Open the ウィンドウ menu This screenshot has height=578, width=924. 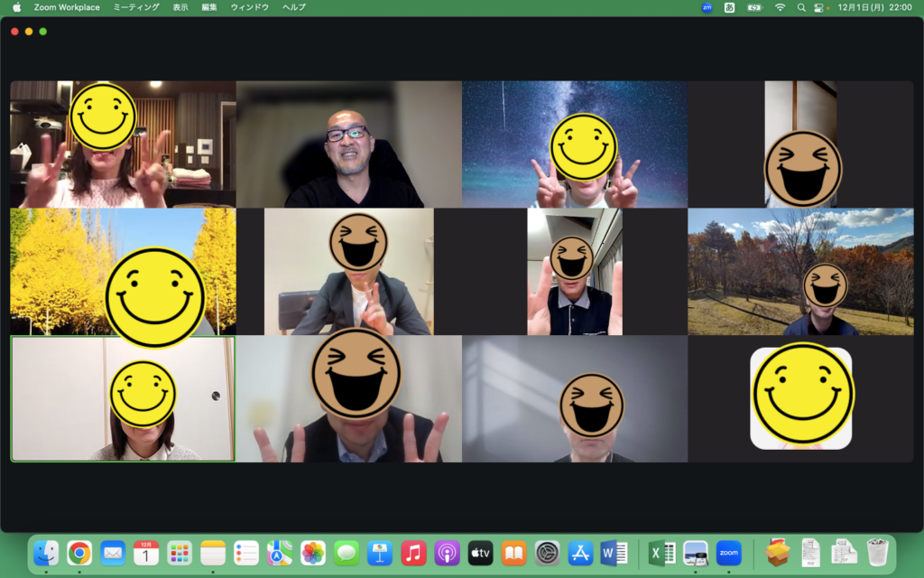(x=249, y=7)
